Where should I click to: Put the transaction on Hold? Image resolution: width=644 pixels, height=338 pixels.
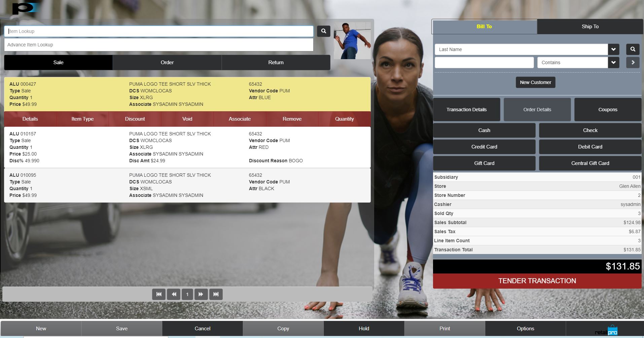(363, 328)
